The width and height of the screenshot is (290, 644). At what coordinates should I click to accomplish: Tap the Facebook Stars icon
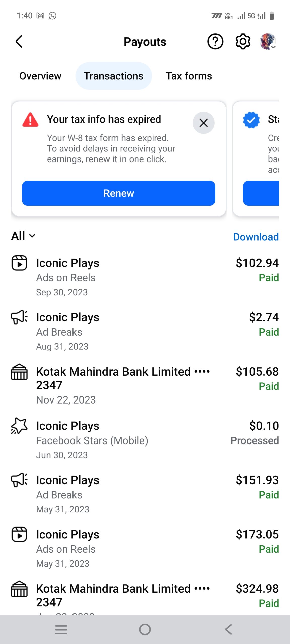19,426
